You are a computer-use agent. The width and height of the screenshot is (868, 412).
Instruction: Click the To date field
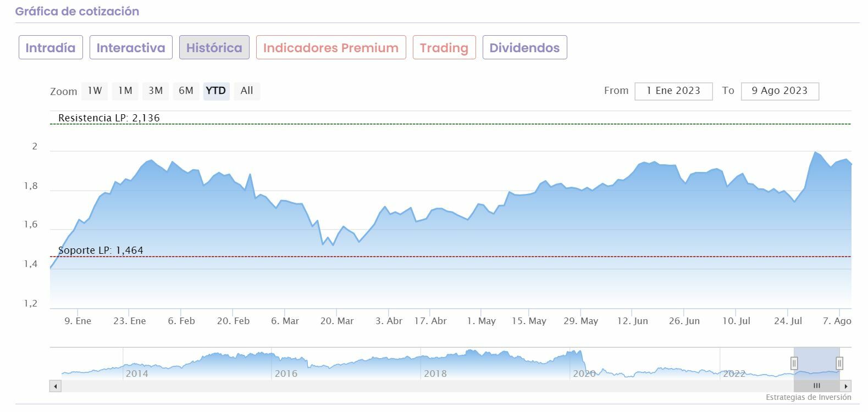click(779, 91)
